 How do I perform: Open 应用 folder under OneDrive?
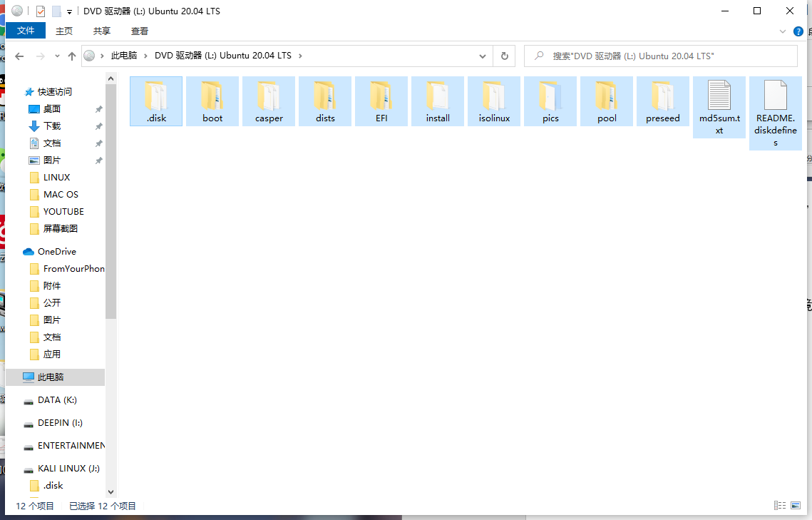tap(52, 354)
